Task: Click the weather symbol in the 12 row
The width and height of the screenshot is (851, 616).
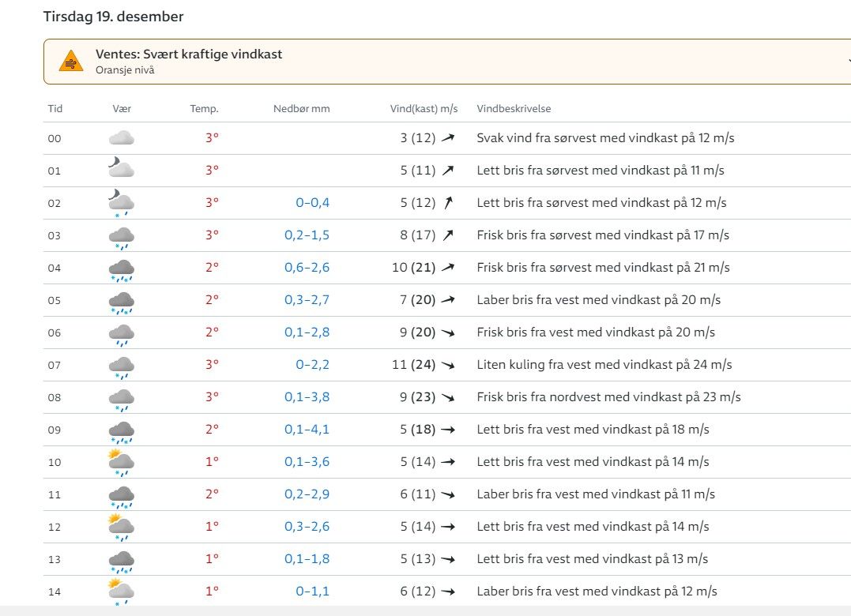Action: (121, 527)
